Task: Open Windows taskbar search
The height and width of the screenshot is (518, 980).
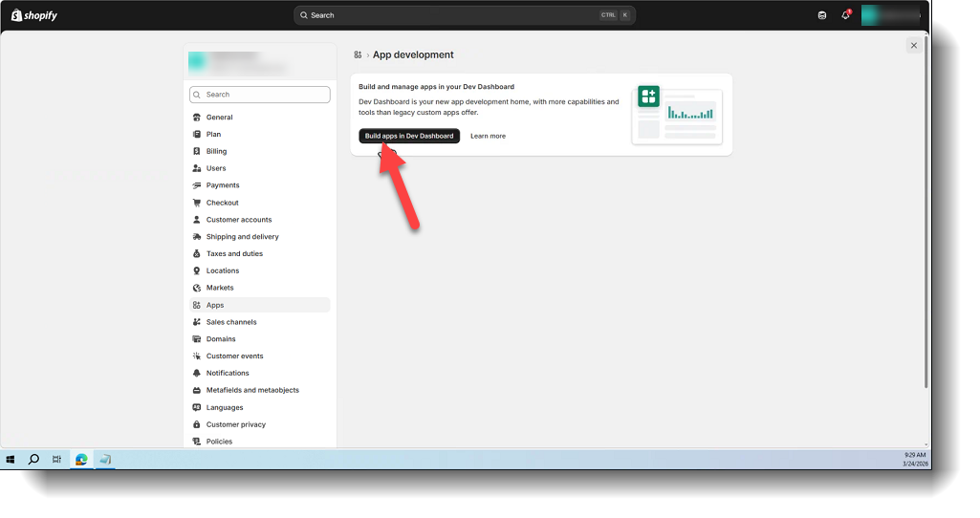Action: pyautogui.click(x=33, y=460)
